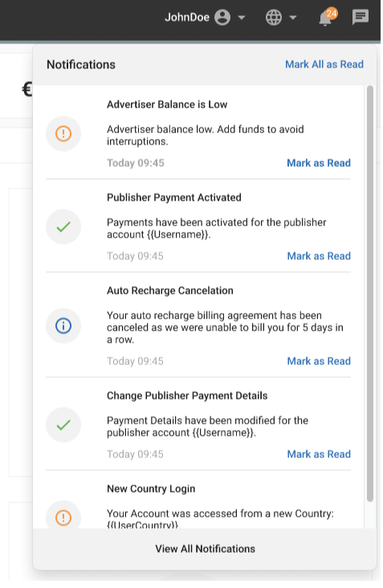Open the Auto Recharge Cancelation notification title

[170, 290]
